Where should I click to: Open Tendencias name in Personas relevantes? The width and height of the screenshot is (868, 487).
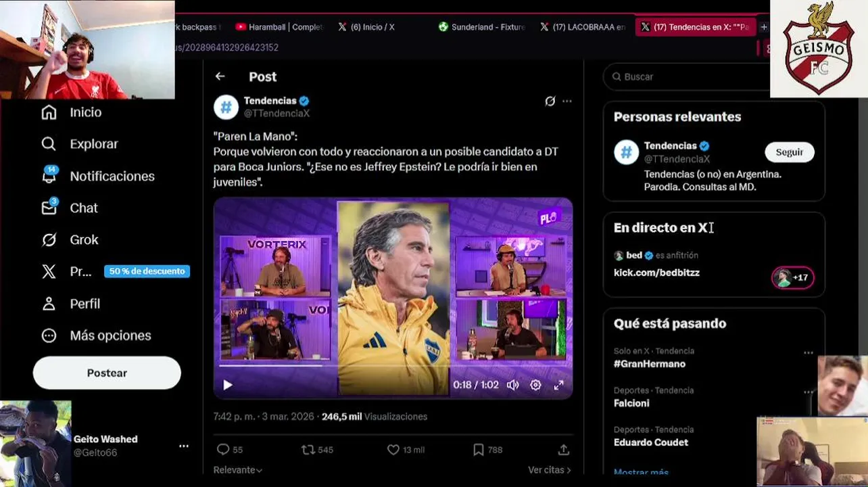pyautogui.click(x=671, y=145)
